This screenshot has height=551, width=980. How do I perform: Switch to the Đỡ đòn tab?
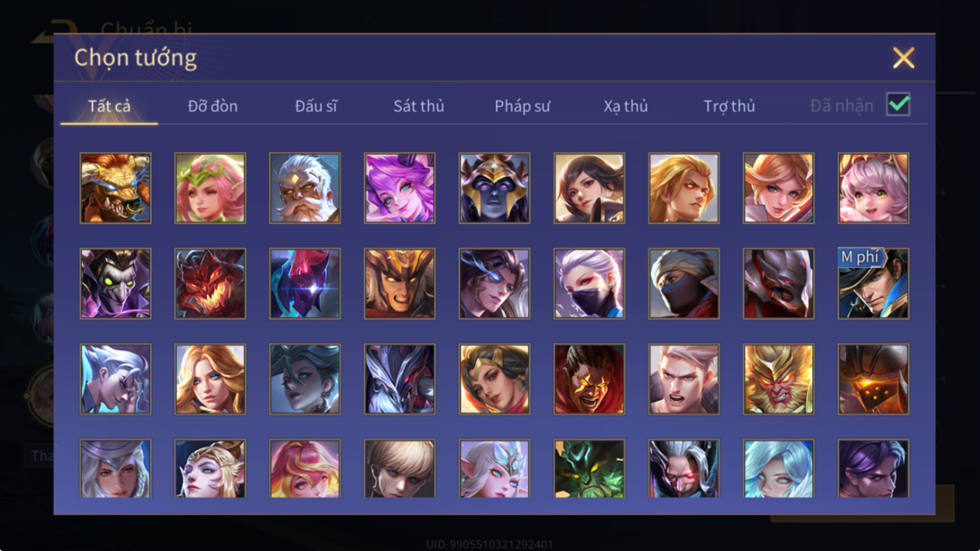coord(213,106)
